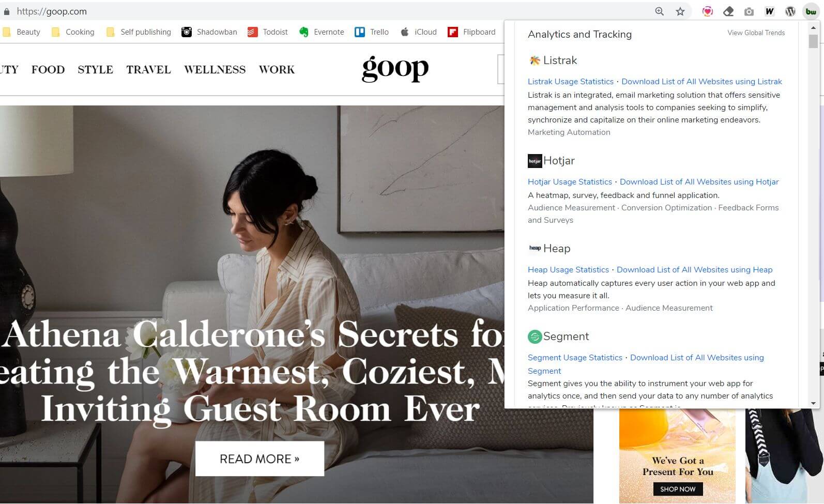
Task: Open the Cooking bookmark folder
Action: point(73,32)
